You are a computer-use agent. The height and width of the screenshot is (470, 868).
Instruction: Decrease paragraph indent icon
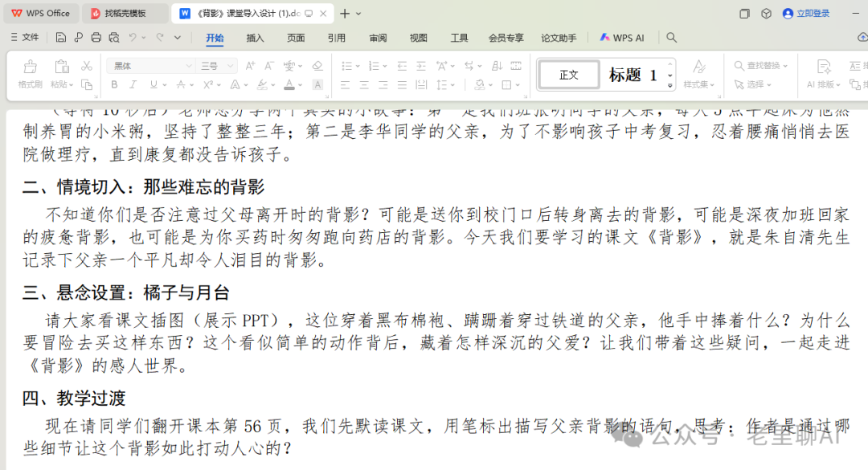[x=402, y=66]
